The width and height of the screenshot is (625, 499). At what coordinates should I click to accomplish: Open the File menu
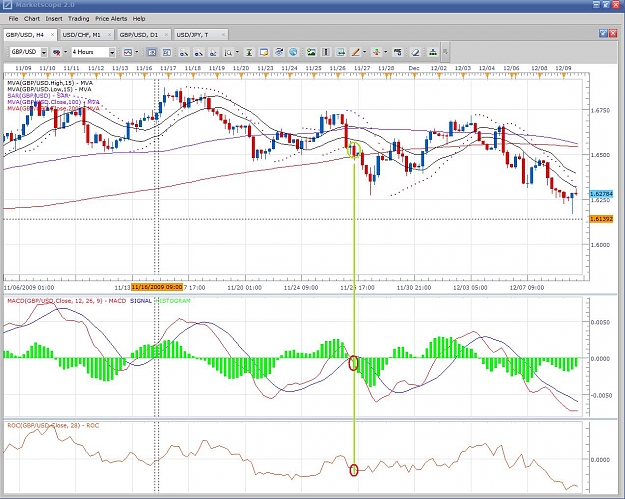(x=13, y=19)
